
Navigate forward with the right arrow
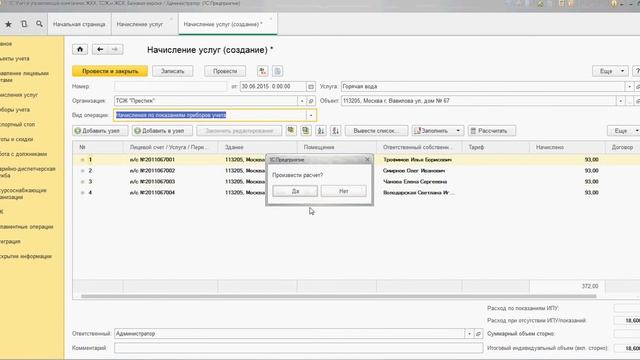(115, 49)
